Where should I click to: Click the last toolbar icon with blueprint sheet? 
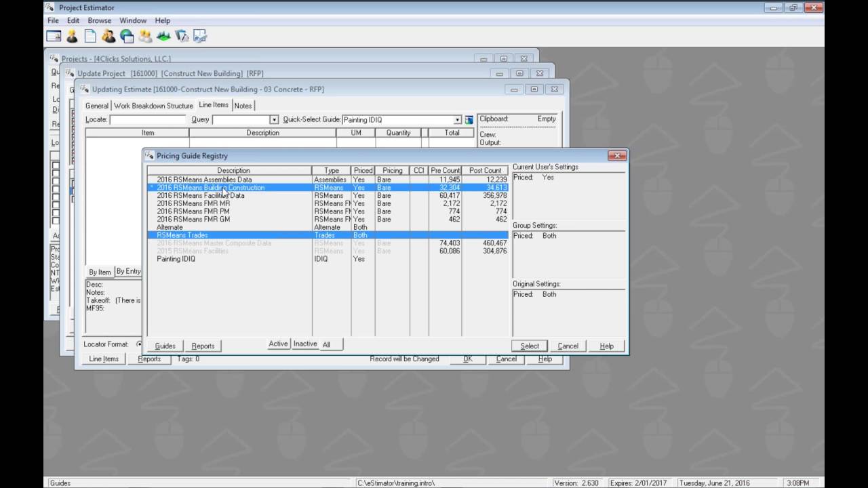pos(199,36)
